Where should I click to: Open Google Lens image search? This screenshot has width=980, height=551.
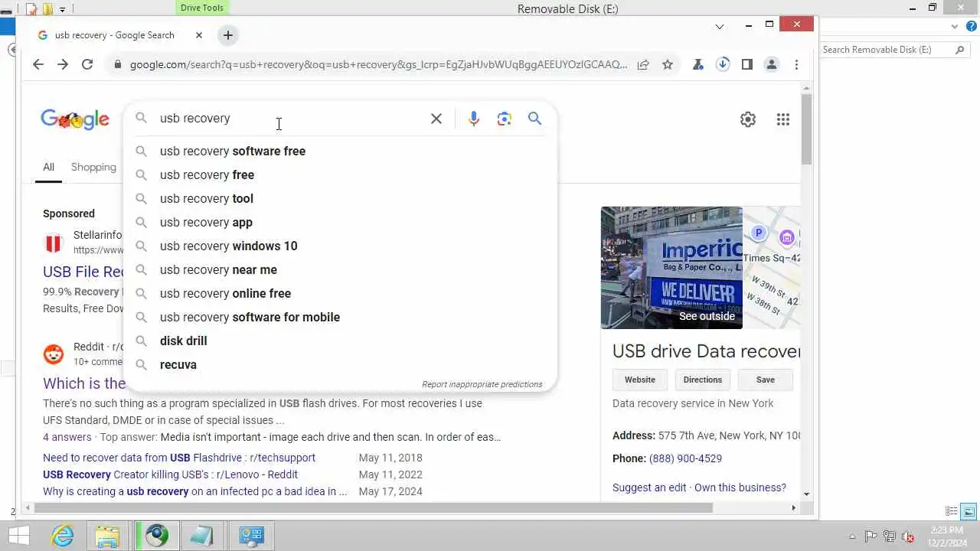coord(504,119)
